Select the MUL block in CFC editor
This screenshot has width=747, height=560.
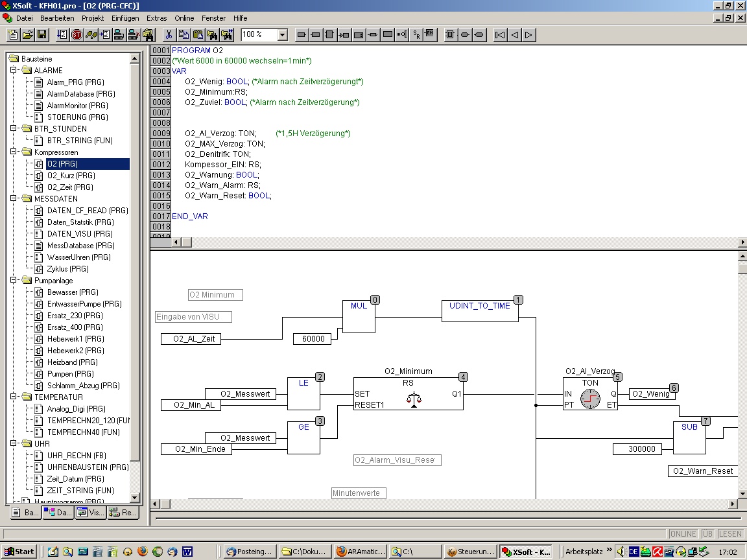(359, 316)
